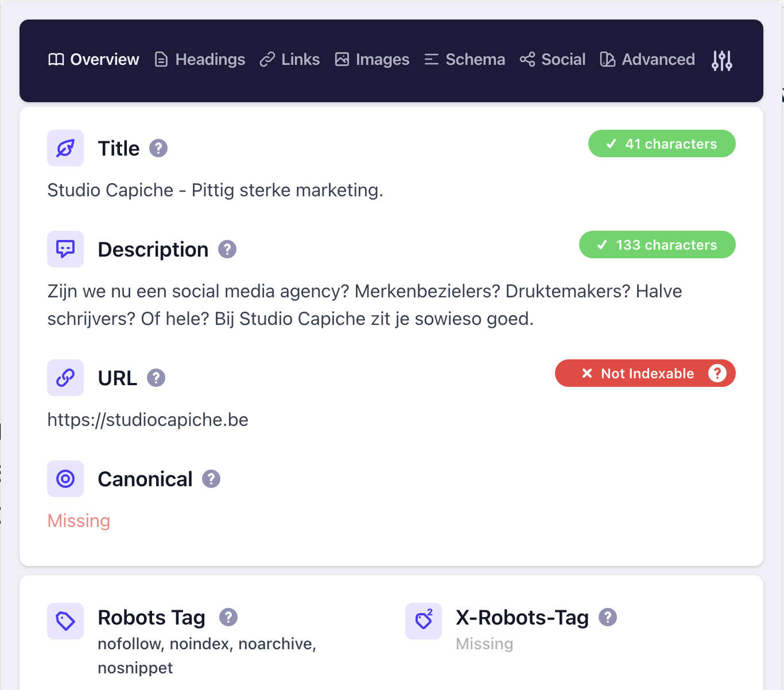Click the https://studiocapiche.be URL text

tap(148, 420)
